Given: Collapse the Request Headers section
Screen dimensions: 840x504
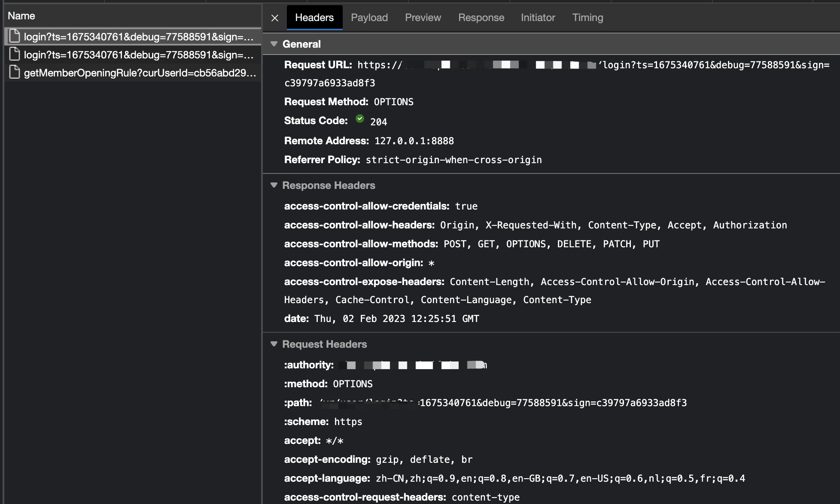Looking at the screenshot, I should click(274, 344).
